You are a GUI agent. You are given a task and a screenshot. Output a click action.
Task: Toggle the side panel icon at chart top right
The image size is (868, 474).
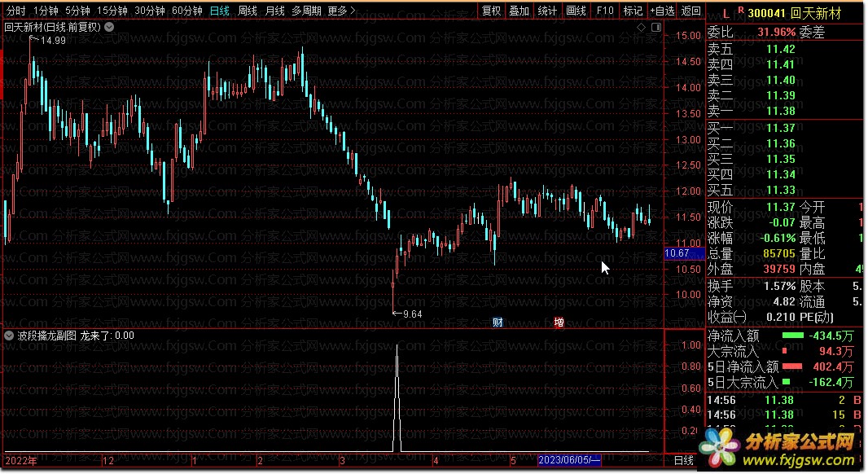[x=656, y=27]
